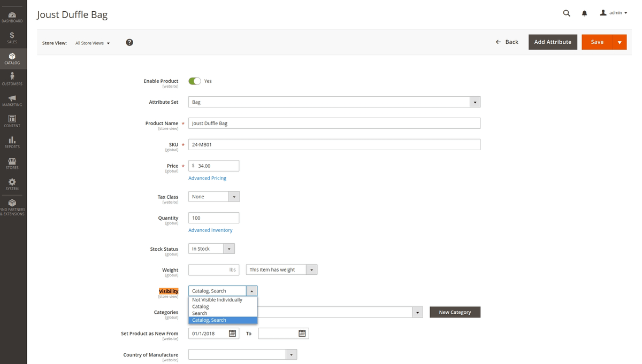Click the notifications bell icon
This screenshot has height=364, width=642.
point(584,13)
